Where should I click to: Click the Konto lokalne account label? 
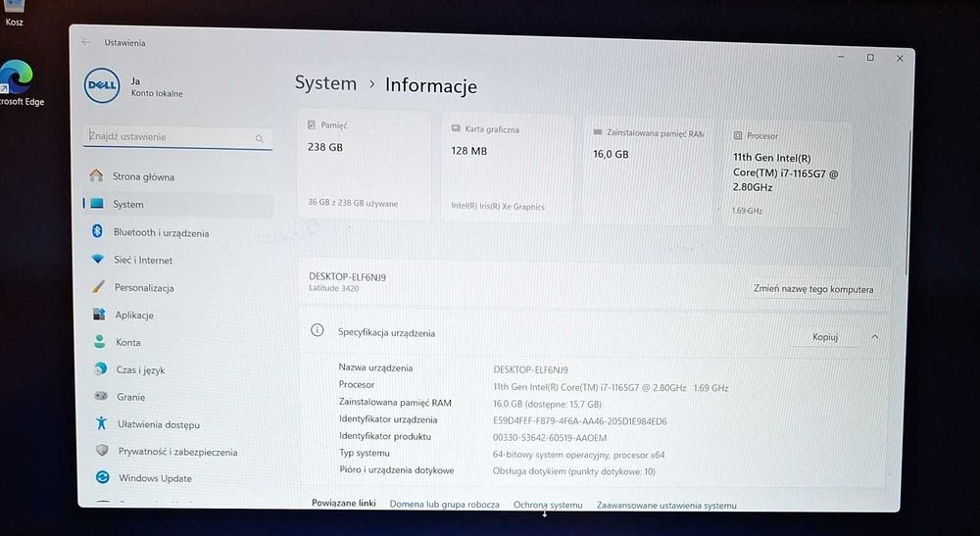click(x=157, y=93)
